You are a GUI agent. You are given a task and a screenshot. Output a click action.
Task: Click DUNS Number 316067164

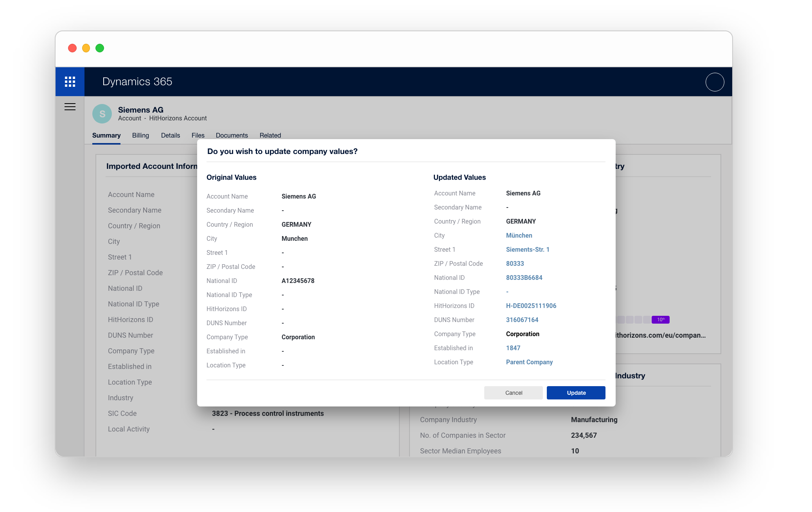pos(522,320)
